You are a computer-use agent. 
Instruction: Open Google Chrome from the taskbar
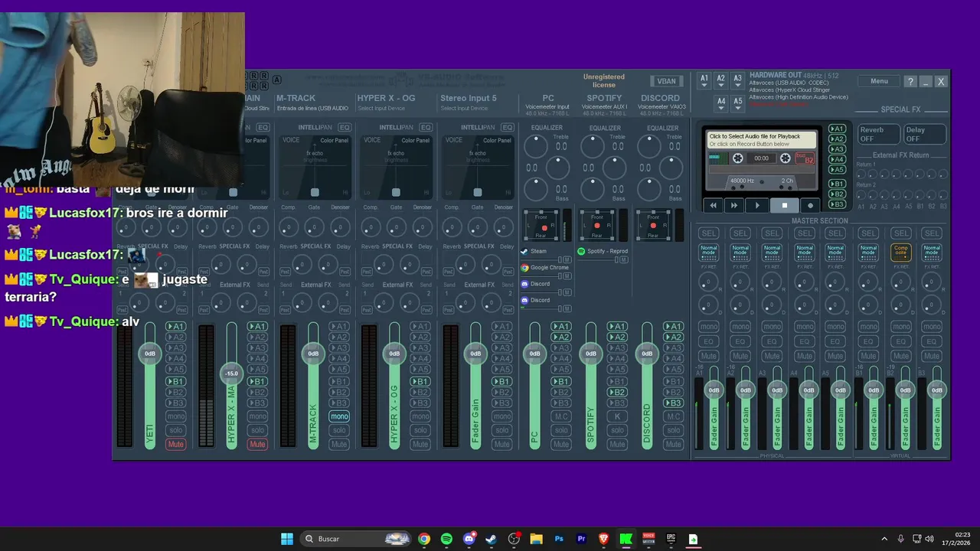click(424, 539)
